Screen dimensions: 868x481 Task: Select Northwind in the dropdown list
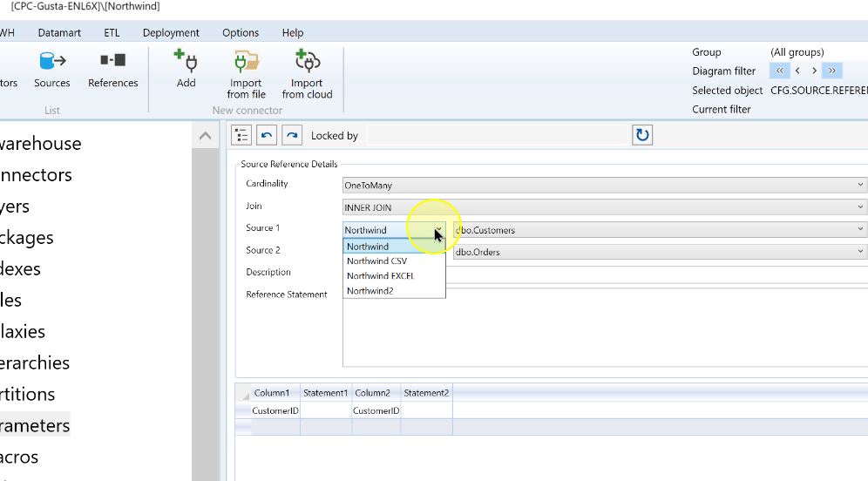(x=394, y=247)
